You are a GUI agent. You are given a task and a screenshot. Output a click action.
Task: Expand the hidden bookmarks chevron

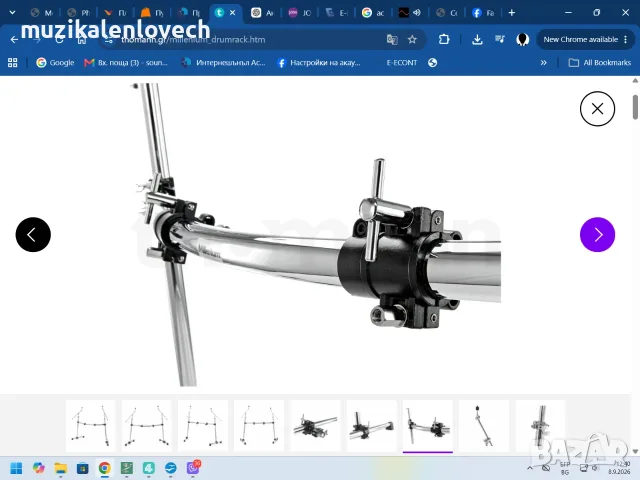pyautogui.click(x=543, y=62)
